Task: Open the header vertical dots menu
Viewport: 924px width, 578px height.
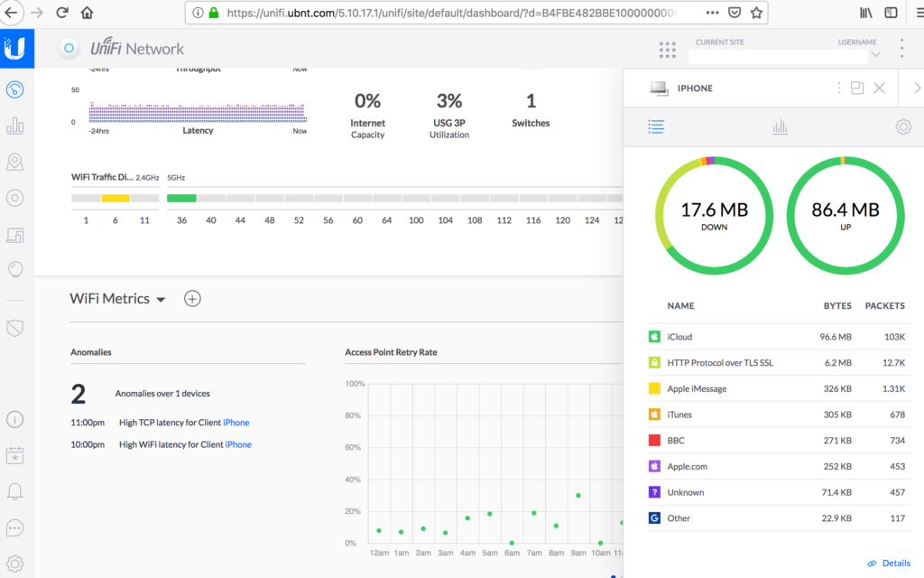Action: [x=901, y=49]
